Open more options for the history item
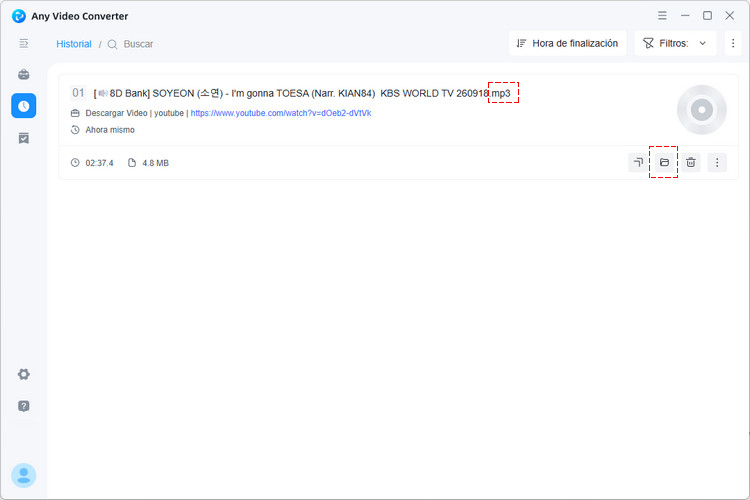This screenshot has width=750, height=500. click(717, 163)
